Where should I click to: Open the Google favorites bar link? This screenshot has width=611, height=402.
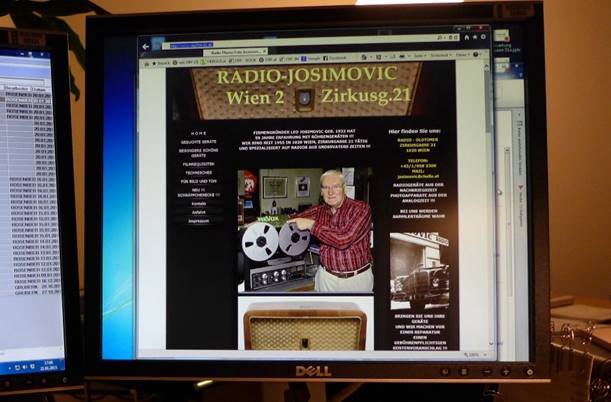coord(311,59)
